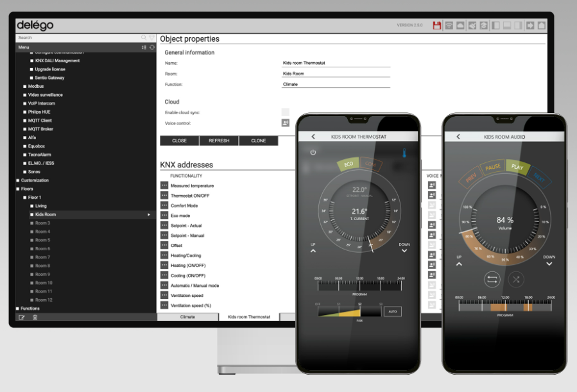Click the home icon in top toolbar
Image resolution: width=577 pixels, height=392 pixels.
pos(541,26)
